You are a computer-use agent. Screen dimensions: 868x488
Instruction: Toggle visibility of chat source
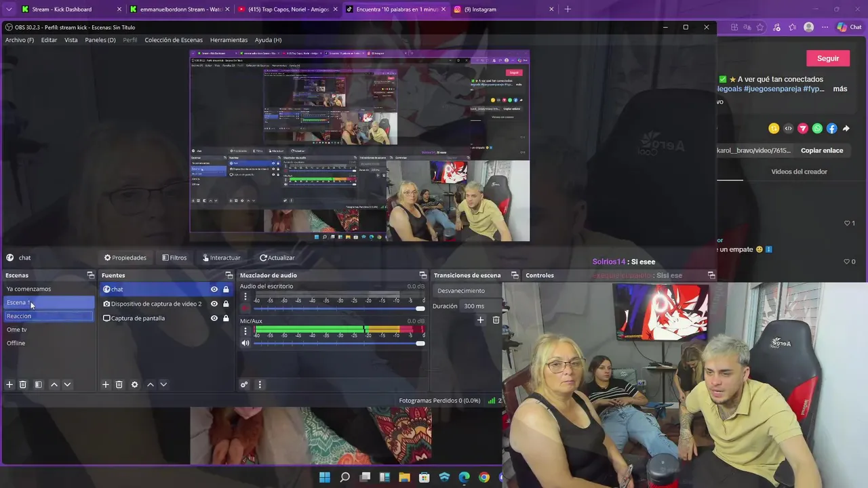click(214, 289)
